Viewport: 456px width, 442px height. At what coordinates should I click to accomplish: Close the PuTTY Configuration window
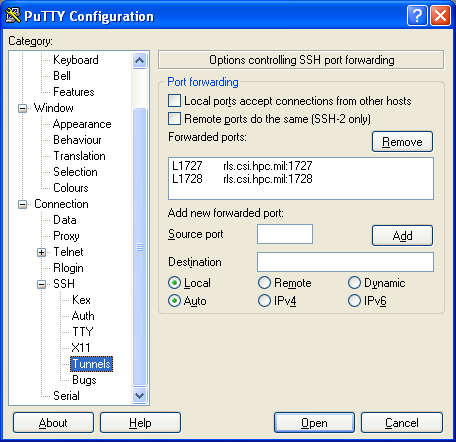point(440,15)
